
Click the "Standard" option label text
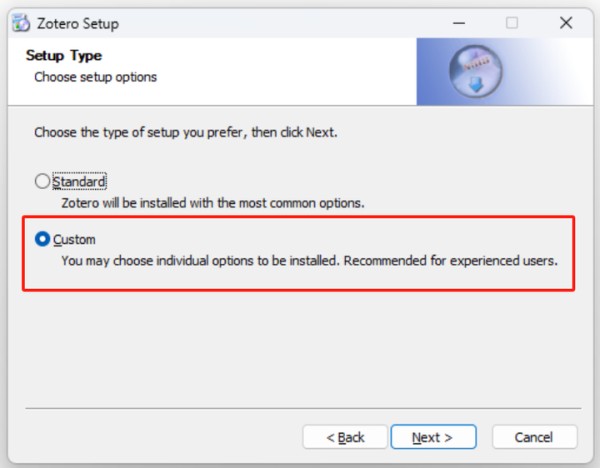tap(79, 181)
